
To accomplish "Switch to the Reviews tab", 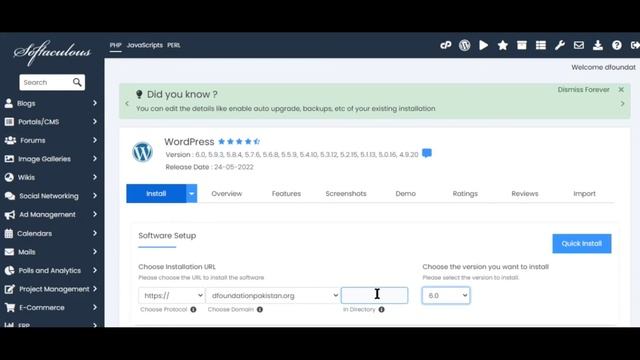I will (x=524, y=194).
